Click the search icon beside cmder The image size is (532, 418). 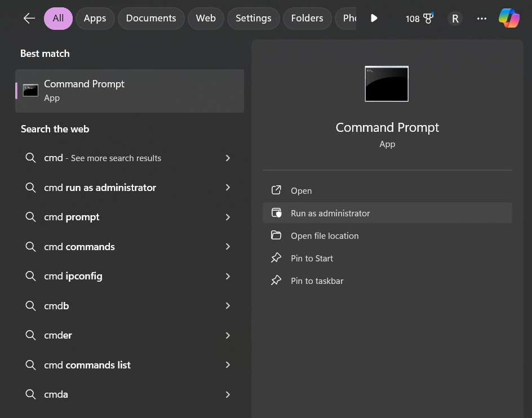point(30,335)
